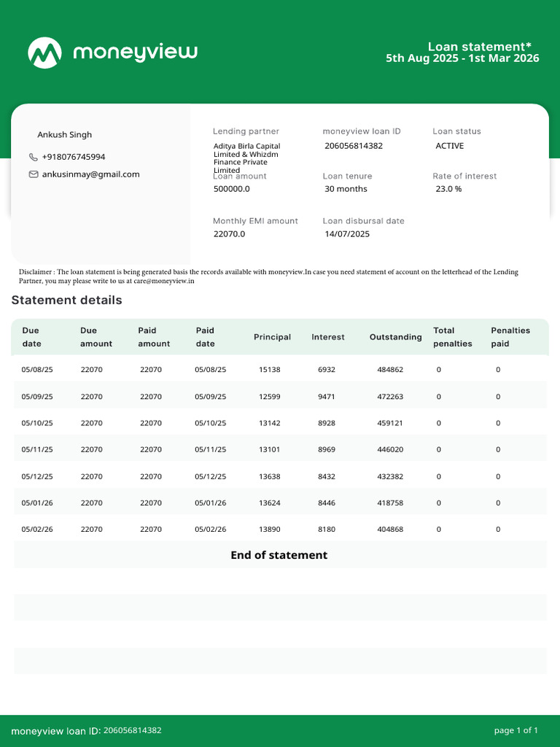This screenshot has height=747, width=560.
Task: Select due date 05/12/25
Action: pyautogui.click(x=37, y=476)
